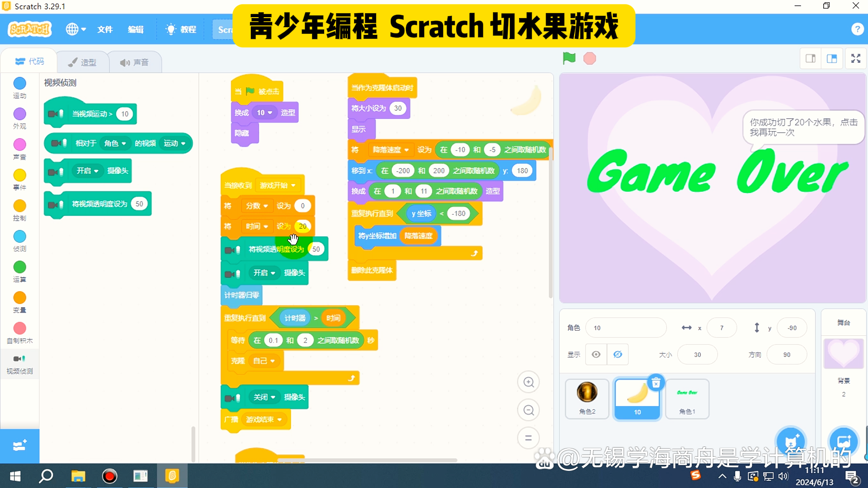This screenshot has height=488, width=868.
Task: Open the add extension button
Action: pos(19,446)
